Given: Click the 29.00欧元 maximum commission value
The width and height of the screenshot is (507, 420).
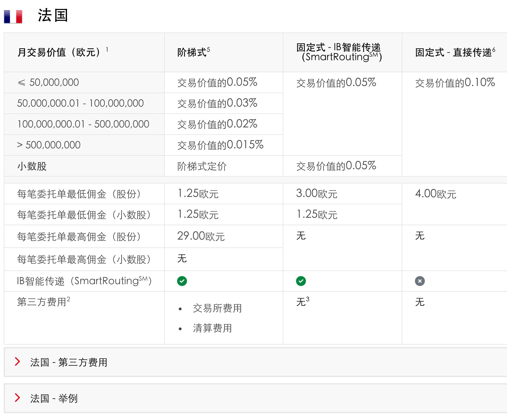Looking at the screenshot, I should [201, 236].
